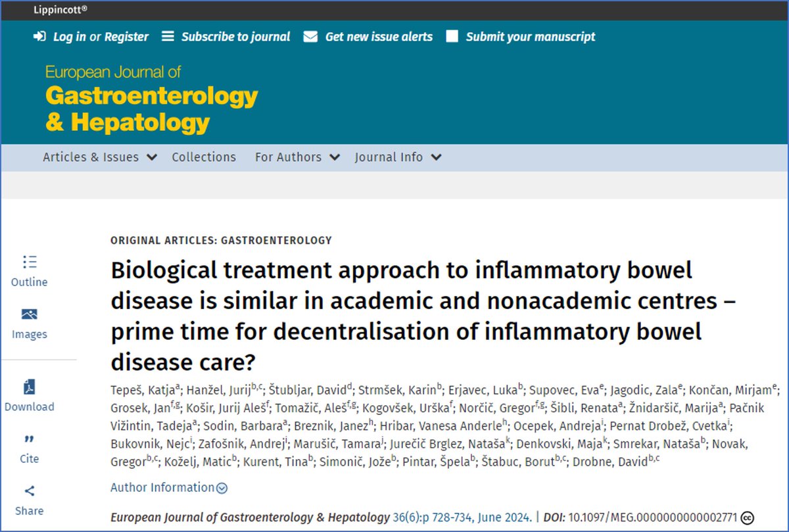Click the Share label in sidebar
The image size is (789, 532).
(x=30, y=511)
